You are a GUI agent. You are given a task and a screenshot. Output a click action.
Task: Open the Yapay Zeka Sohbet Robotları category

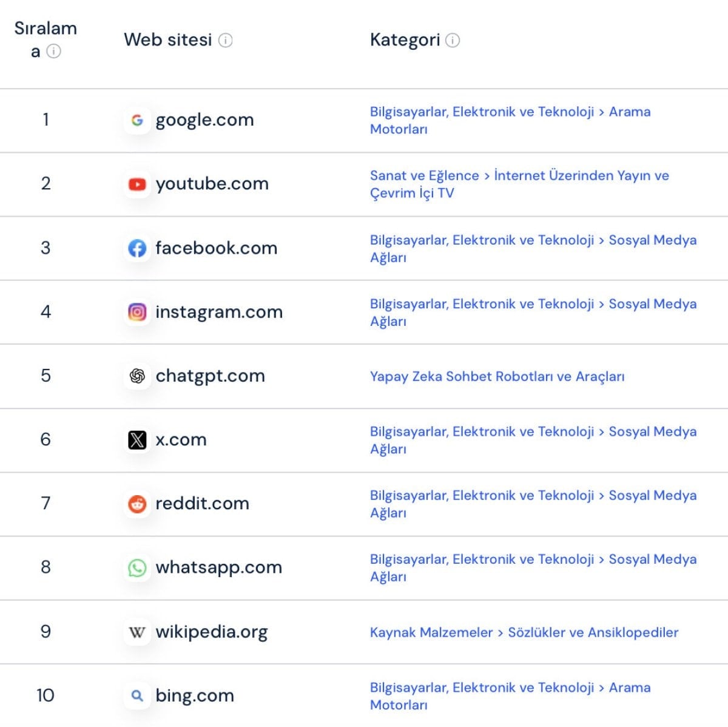point(497,376)
